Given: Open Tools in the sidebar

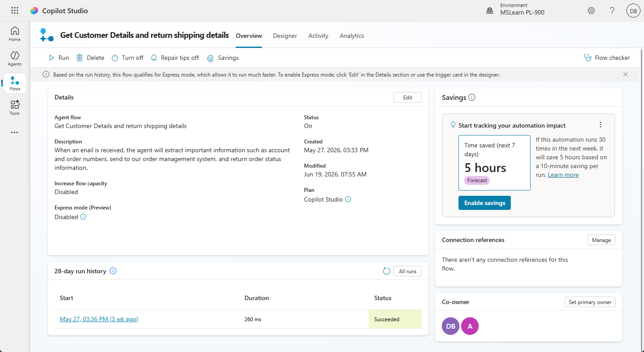Looking at the screenshot, I should click(15, 108).
